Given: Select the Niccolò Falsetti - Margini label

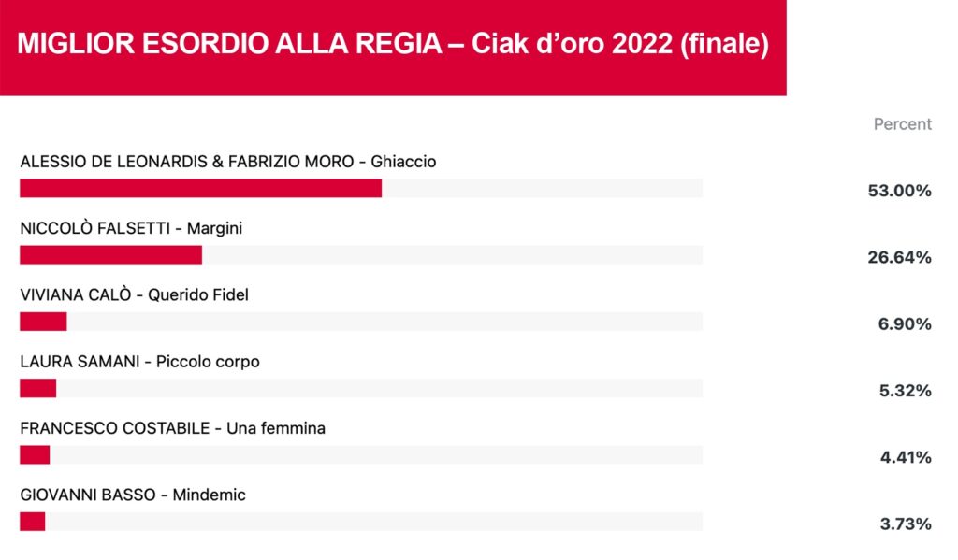Looking at the screenshot, I should (131, 228).
